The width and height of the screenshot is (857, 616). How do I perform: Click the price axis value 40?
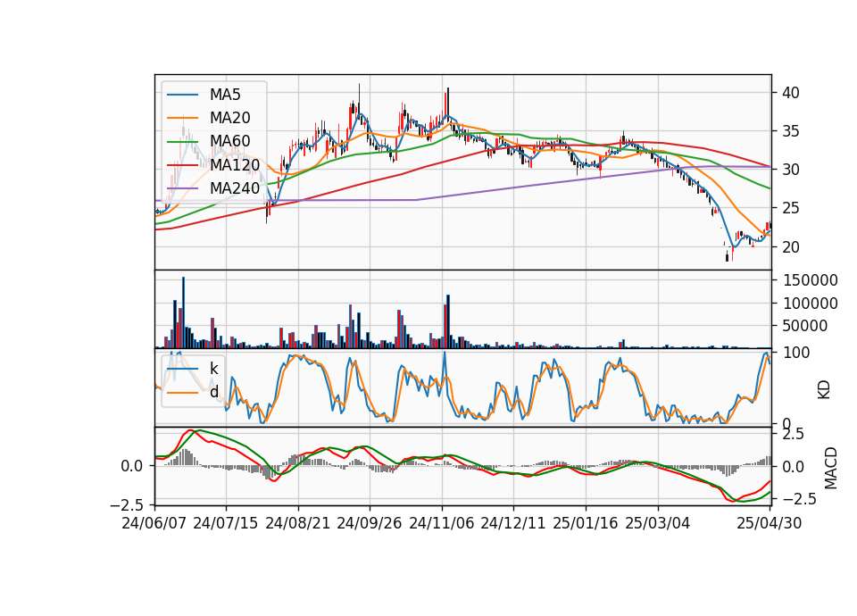(790, 93)
